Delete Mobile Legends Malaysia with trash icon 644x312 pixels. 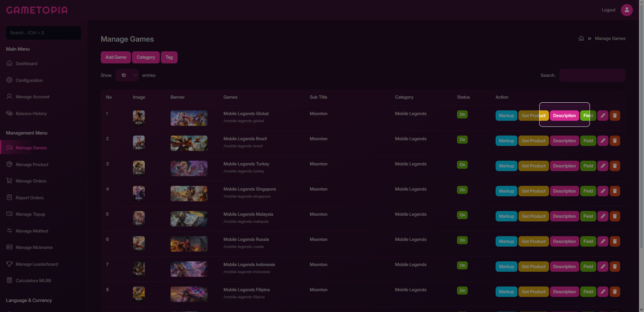(615, 216)
